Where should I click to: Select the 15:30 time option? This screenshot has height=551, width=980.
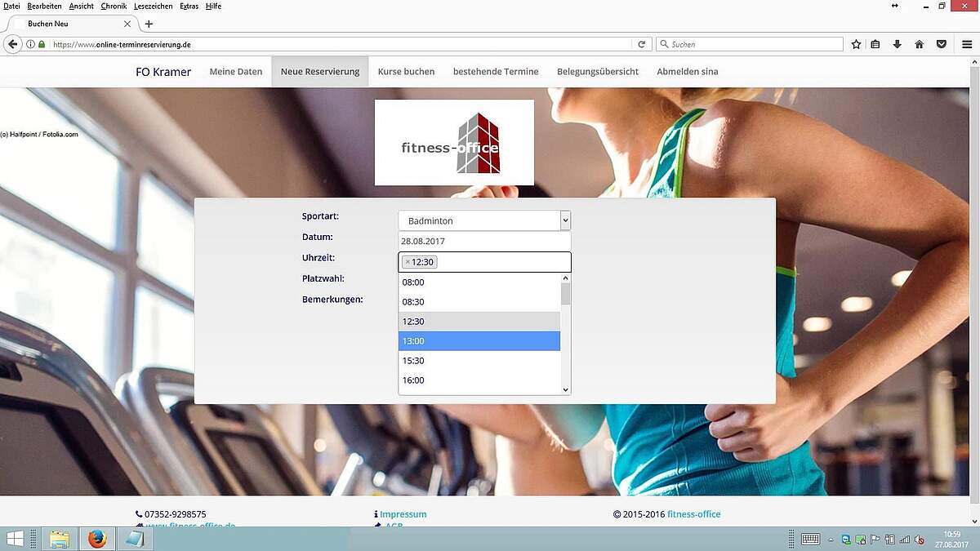tap(479, 361)
